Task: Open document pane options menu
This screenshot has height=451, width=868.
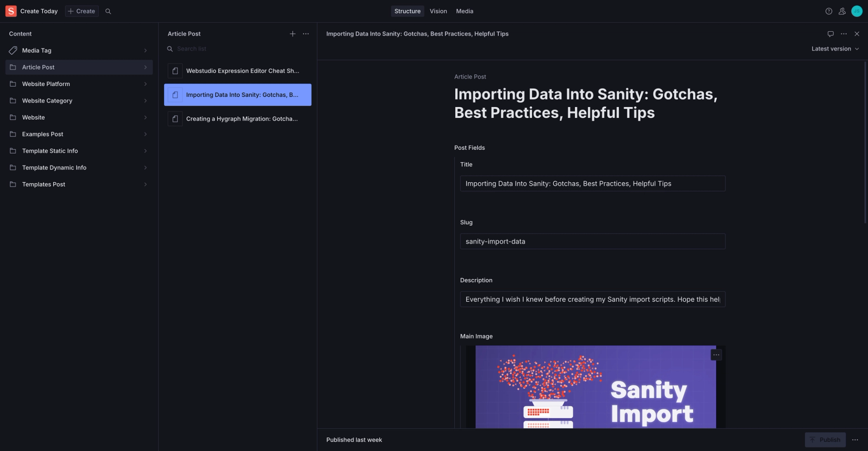Action: (844, 33)
